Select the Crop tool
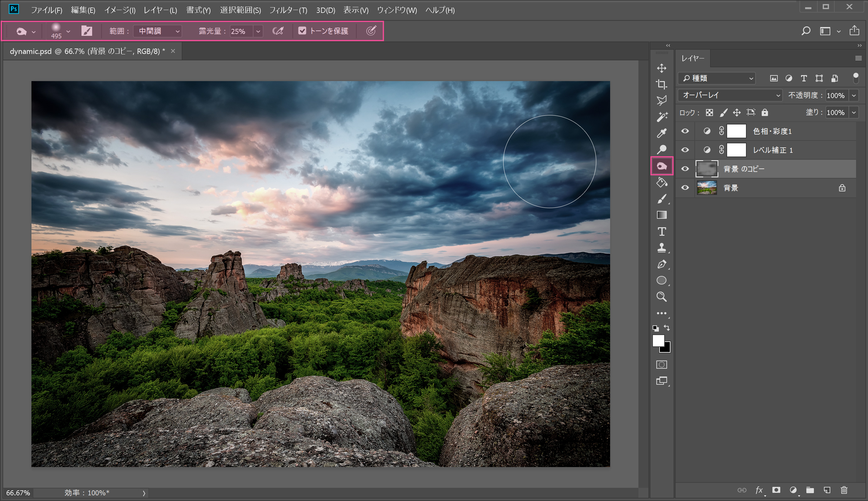The height and width of the screenshot is (501, 868). click(x=661, y=84)
